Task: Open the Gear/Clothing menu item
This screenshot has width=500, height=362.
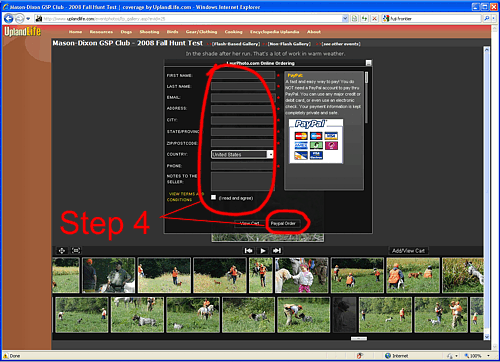Action: coord(201,32)
